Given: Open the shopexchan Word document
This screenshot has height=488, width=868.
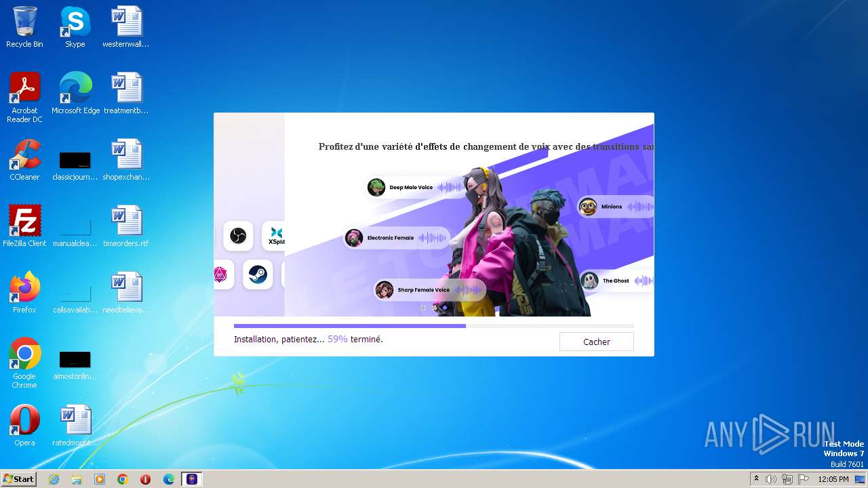Looking at the screenshot, I should 126,160.
